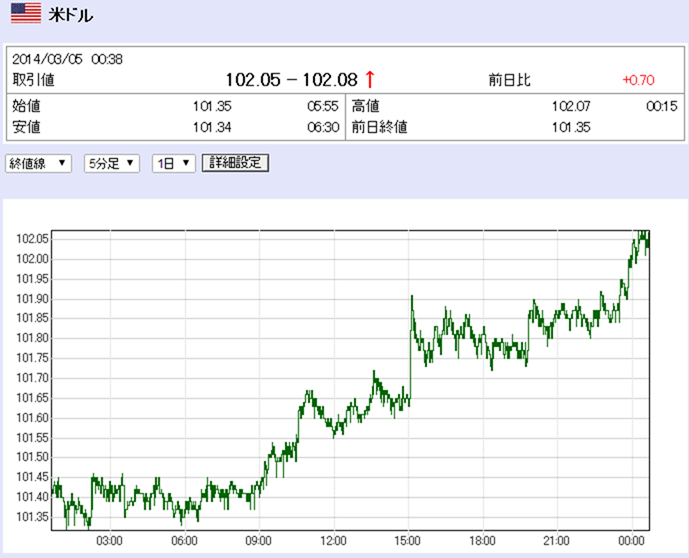Click the 始値 label
The image size is (689, 558).
pos(26,106)
